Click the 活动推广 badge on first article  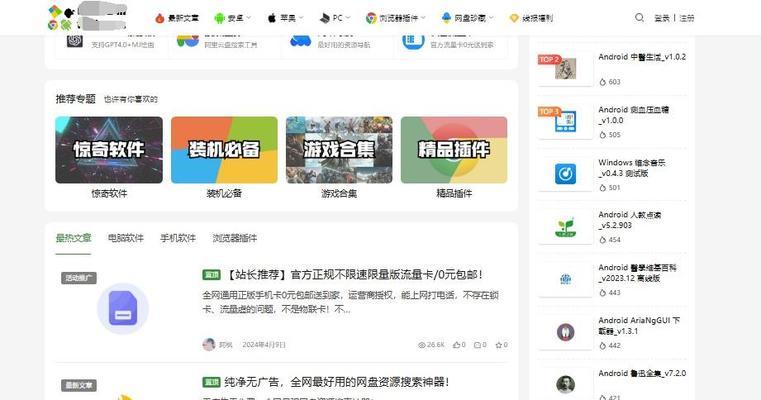[79, 278]
